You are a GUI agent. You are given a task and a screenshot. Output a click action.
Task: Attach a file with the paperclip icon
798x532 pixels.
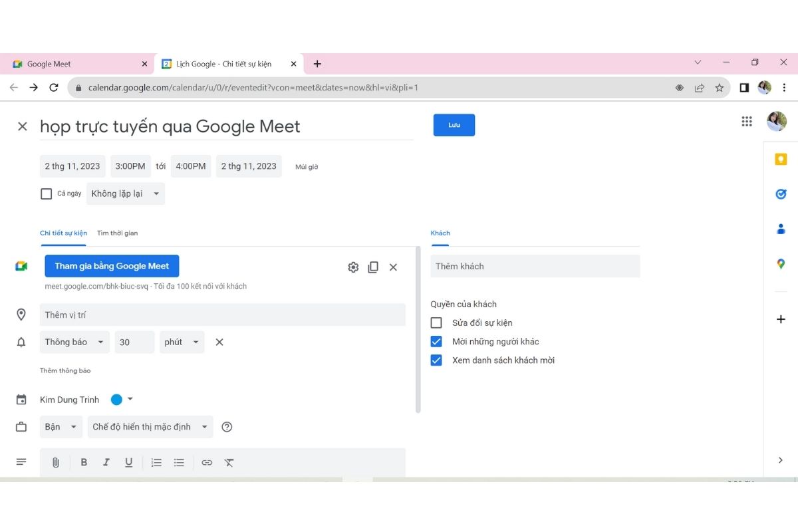pyautogui.click(x=56, y=462)
